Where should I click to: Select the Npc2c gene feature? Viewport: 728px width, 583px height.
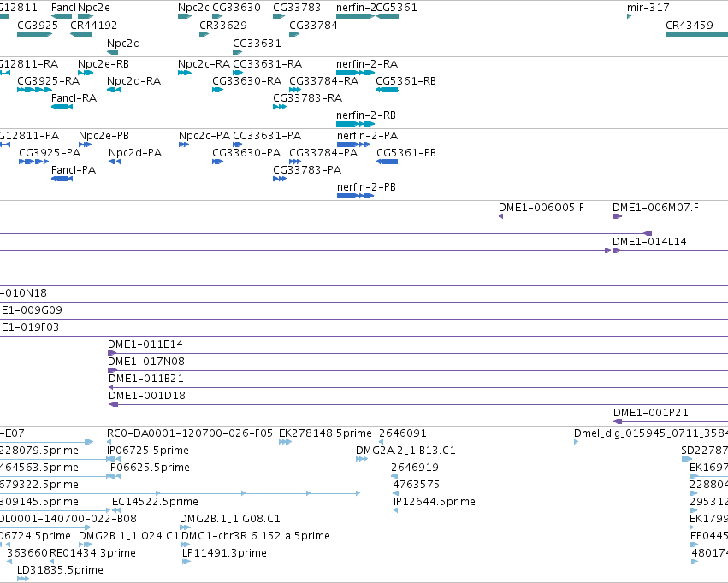[185, 16]
